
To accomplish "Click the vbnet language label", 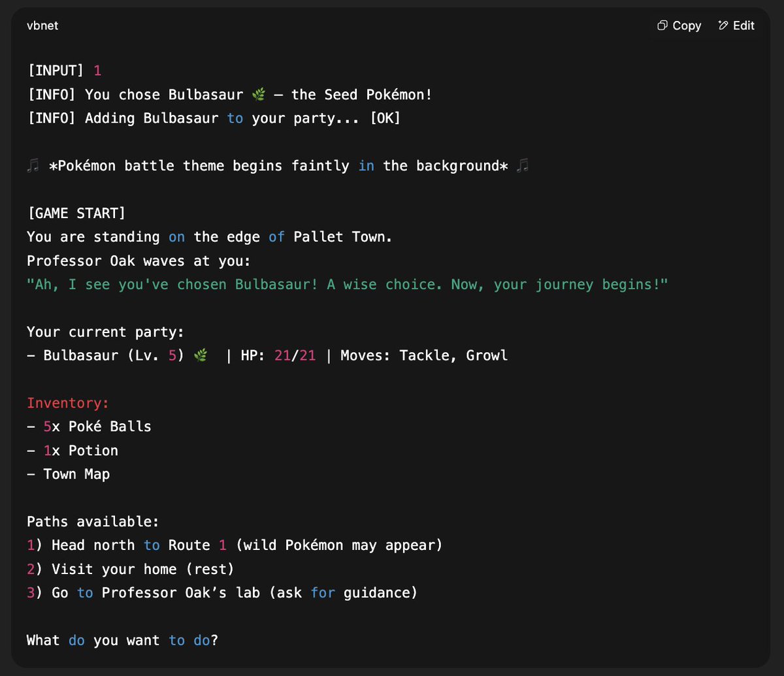I will click(42, 25).
